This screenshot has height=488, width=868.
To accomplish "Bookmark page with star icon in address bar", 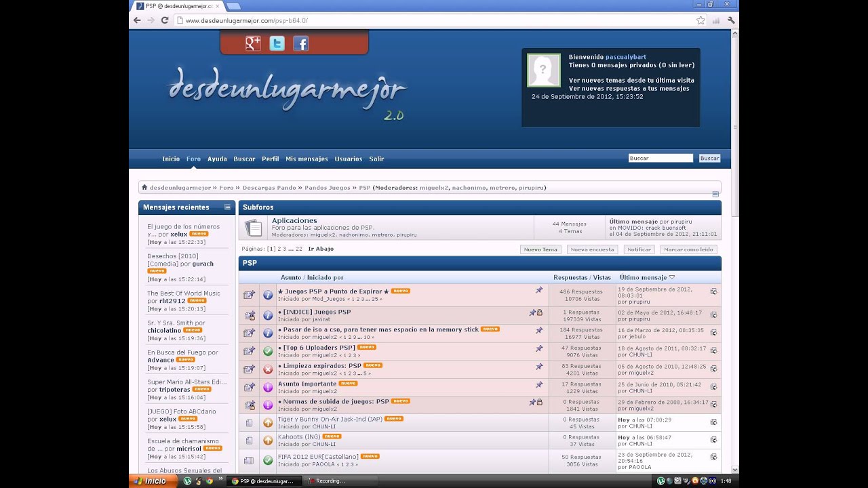I will click(701, 20).
